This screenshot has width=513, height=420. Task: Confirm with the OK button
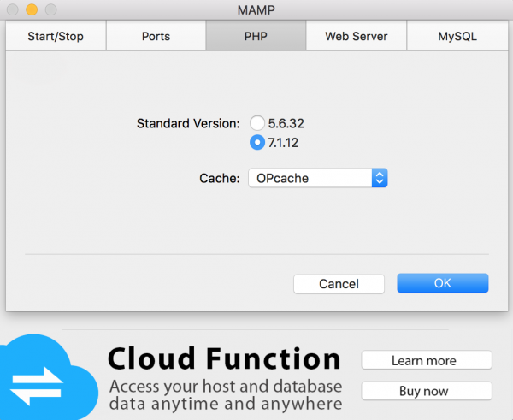click(443, 283)
